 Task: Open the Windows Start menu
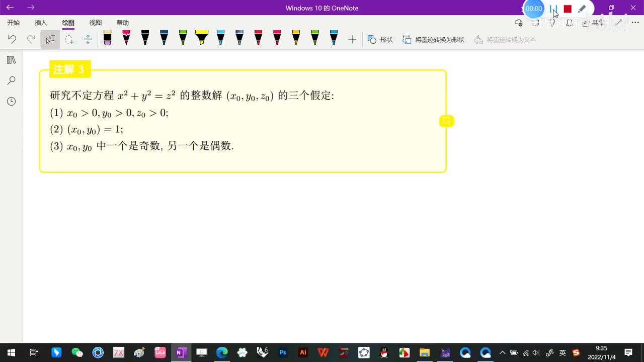coord(11,352)
